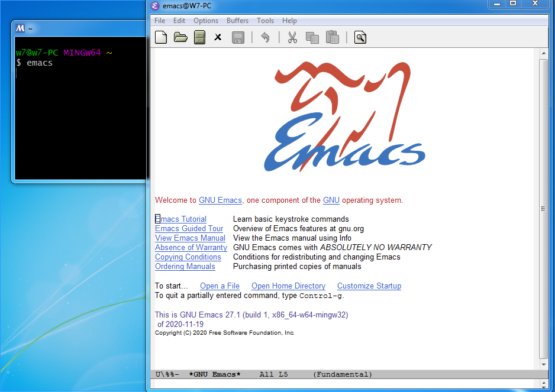Click the MinGW terminal window icon
The image size is (555, 392).
[x=20, y=28]
